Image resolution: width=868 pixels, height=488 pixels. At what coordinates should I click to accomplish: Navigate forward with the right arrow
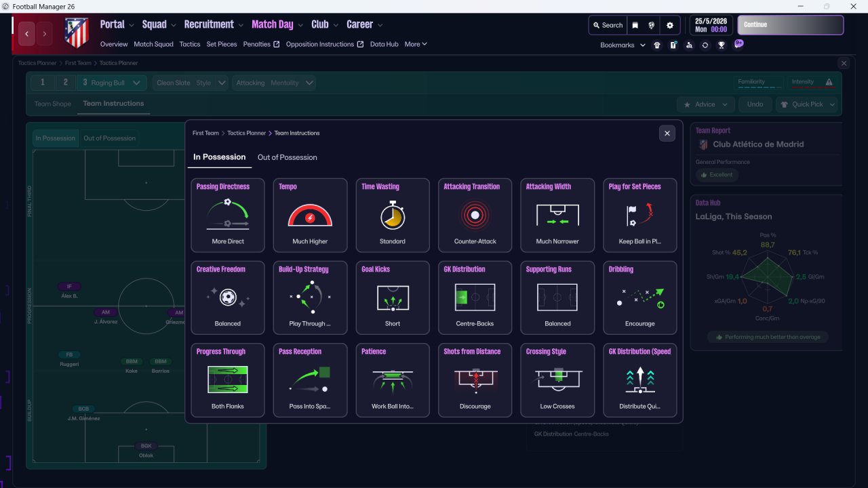click(45, 33)
